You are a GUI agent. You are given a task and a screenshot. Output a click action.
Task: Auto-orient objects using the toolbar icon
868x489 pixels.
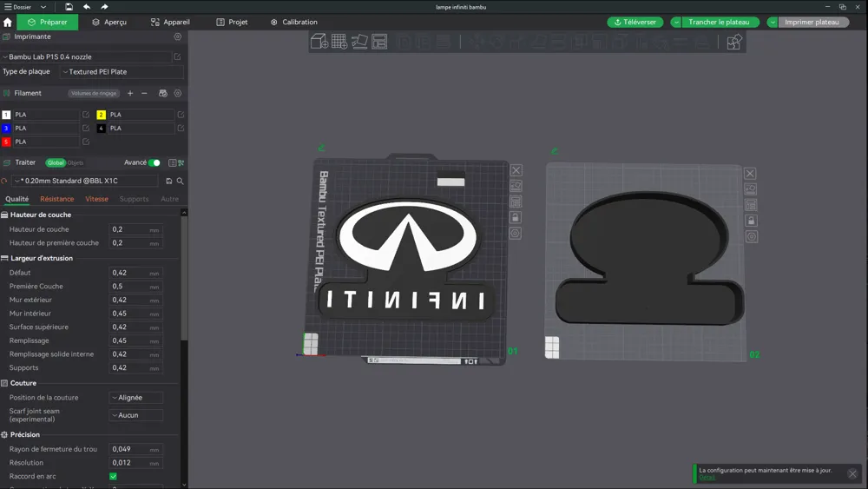pos(359,42)
